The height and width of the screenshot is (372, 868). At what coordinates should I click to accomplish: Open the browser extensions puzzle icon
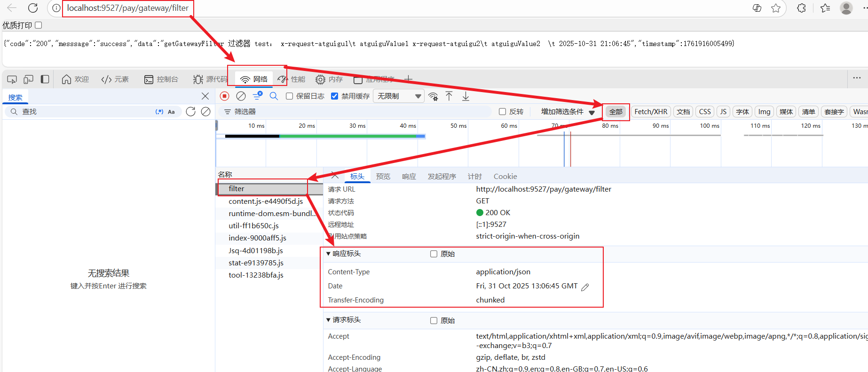802,8
